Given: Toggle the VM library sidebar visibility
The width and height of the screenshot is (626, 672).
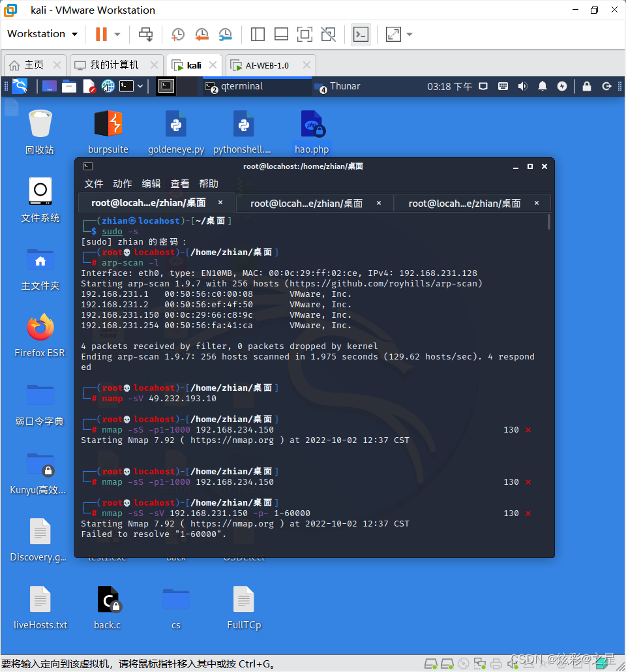Looking at the screenshot, I should click(256, 34).
